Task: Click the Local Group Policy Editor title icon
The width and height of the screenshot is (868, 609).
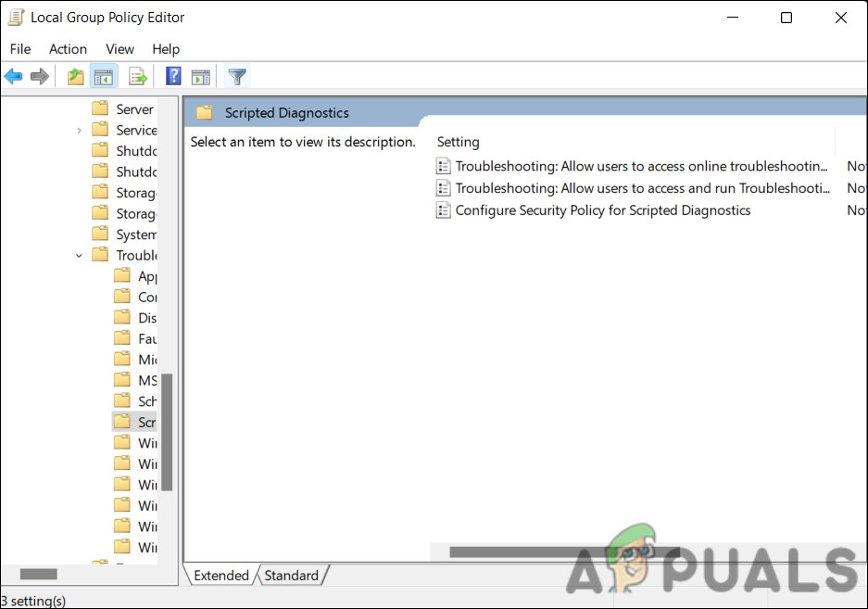Action: [16, 18]
